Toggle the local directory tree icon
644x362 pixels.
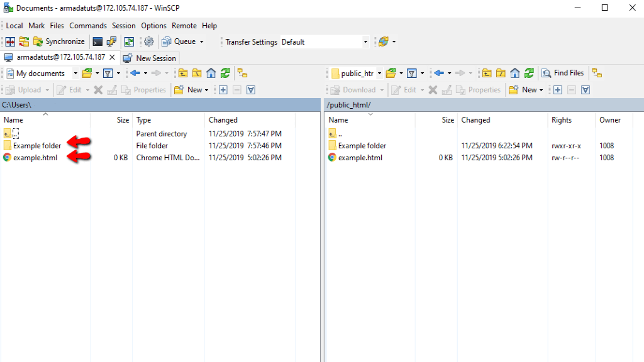(x=243, y=74)
